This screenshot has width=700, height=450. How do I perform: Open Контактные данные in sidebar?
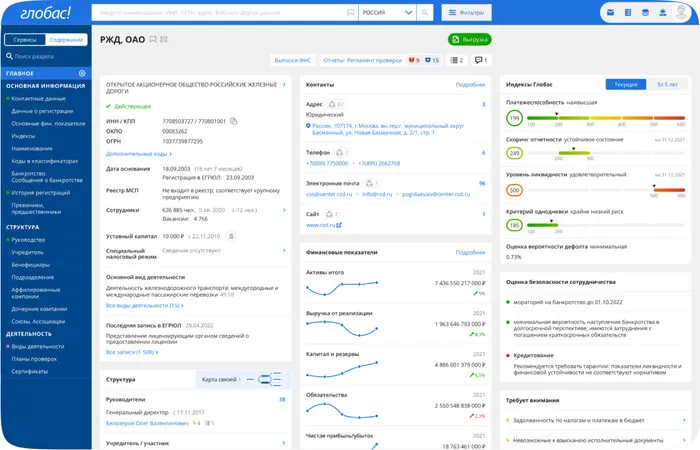tap(38, 98)
